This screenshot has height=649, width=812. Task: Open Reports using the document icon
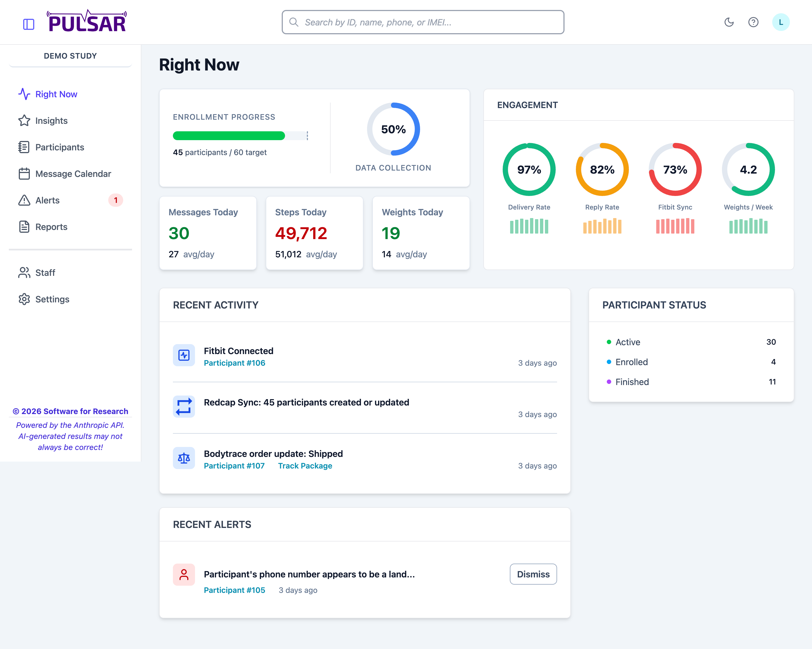pos(25,226)
